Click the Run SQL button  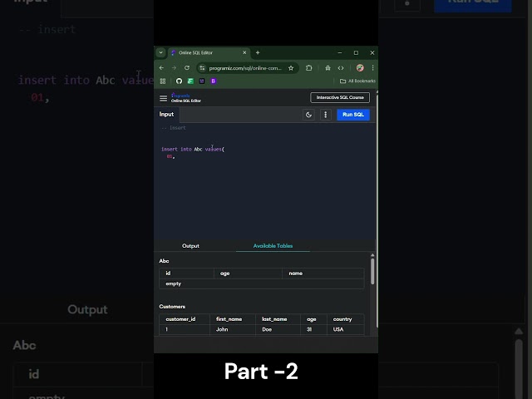click(x=353, y=115)
